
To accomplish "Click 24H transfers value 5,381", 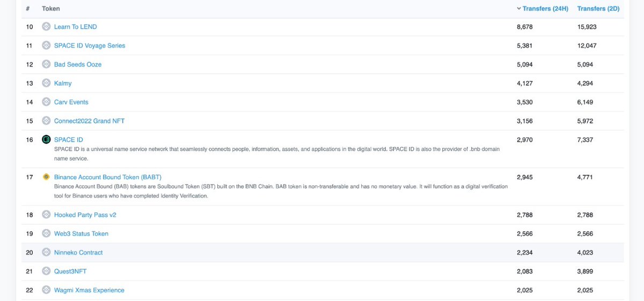I will (525, 46).
